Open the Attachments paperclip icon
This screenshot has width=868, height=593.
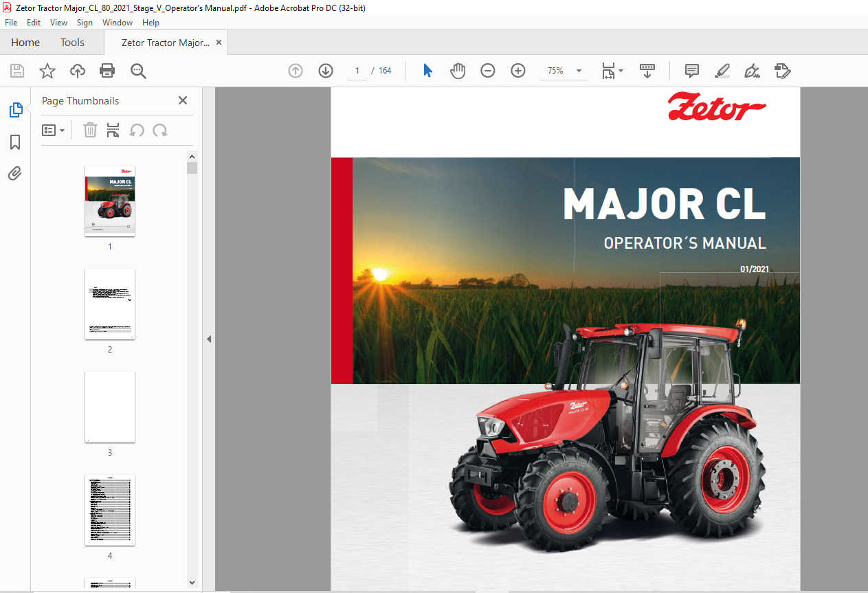tap(15, 174)
